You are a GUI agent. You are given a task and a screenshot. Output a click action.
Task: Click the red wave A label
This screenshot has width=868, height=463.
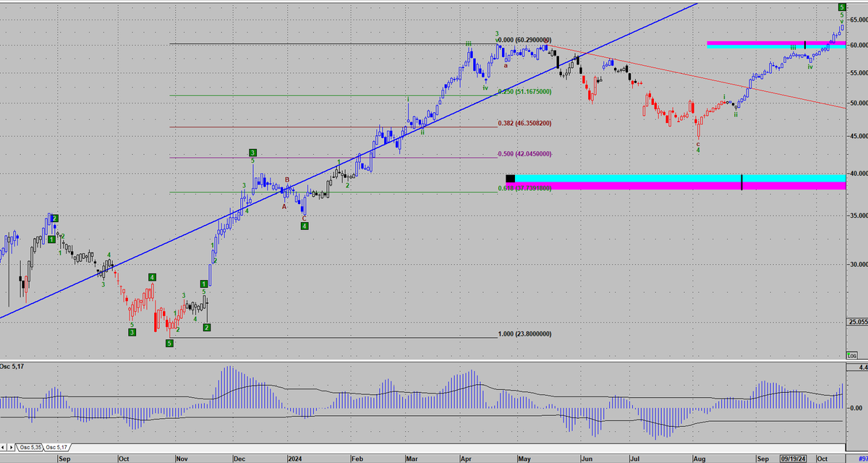click(x=284, y=205)
